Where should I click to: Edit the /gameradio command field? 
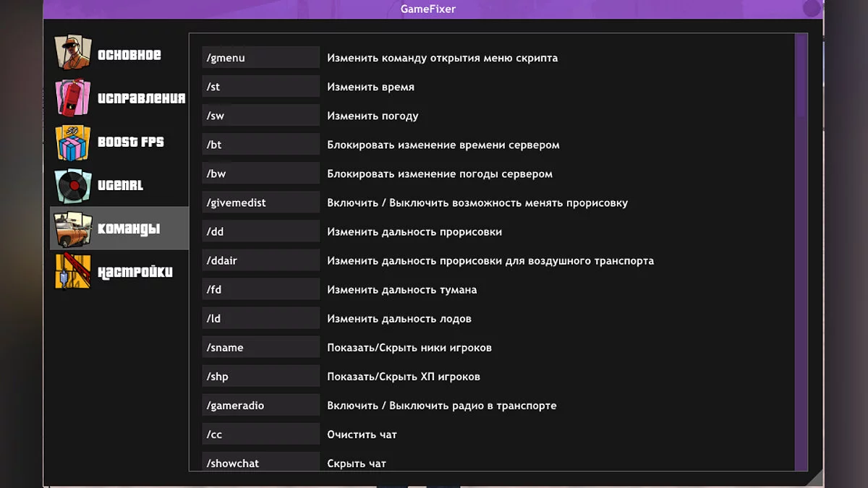click(x=260, y=406)
